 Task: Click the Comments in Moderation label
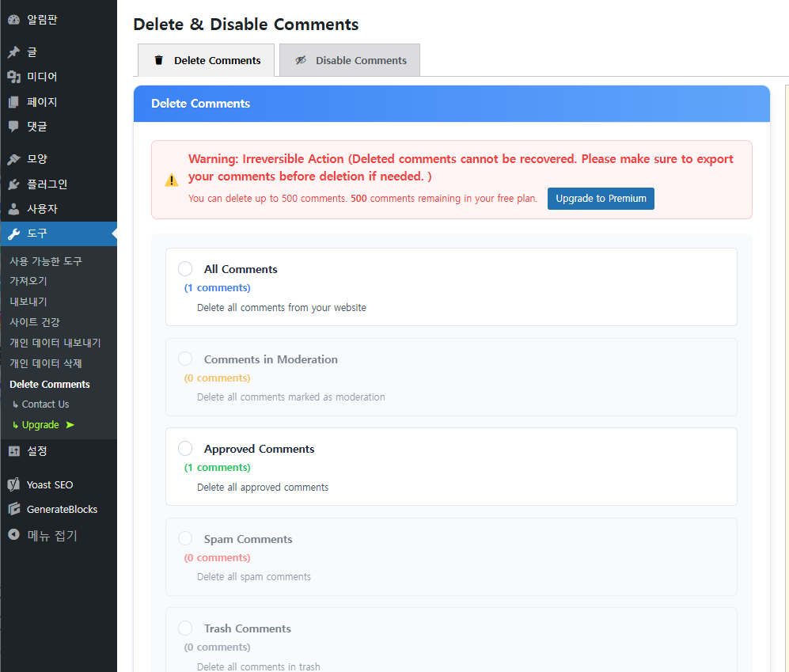point(271,359)
